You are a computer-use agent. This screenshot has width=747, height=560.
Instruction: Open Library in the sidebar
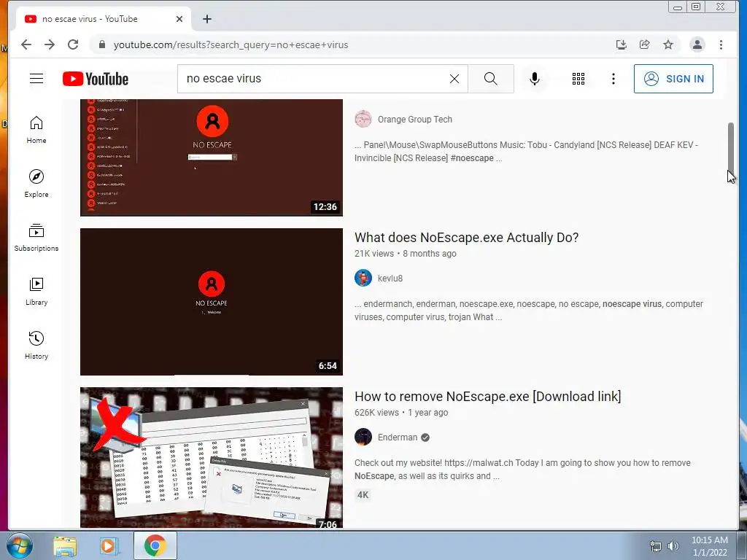[x=36, y=292]
